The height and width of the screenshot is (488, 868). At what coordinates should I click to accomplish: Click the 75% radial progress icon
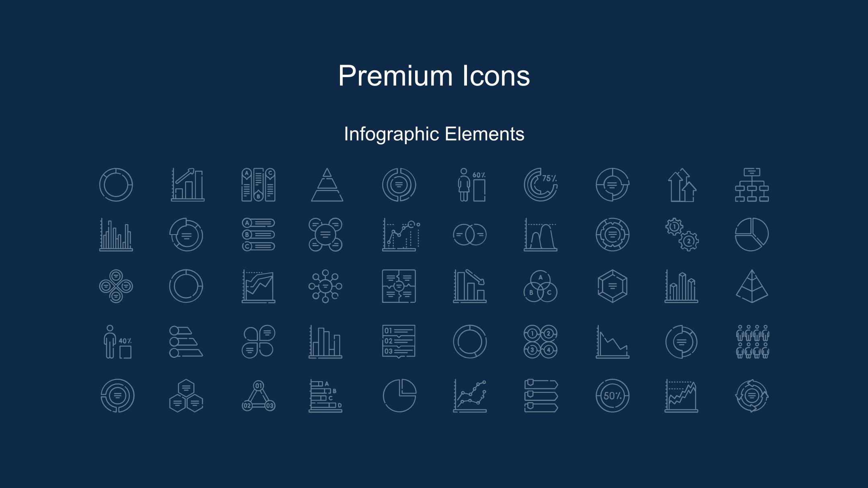pyautogui.click(x=540, y=185)
